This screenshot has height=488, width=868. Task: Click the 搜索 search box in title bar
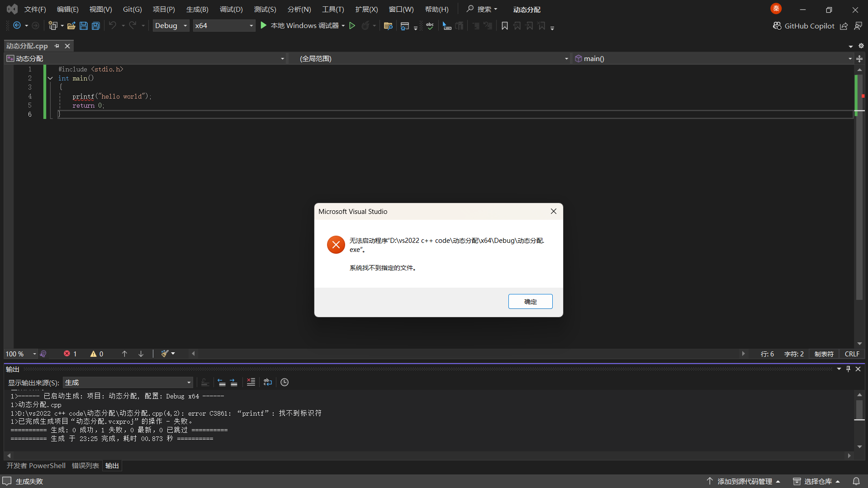pos(482,9)
